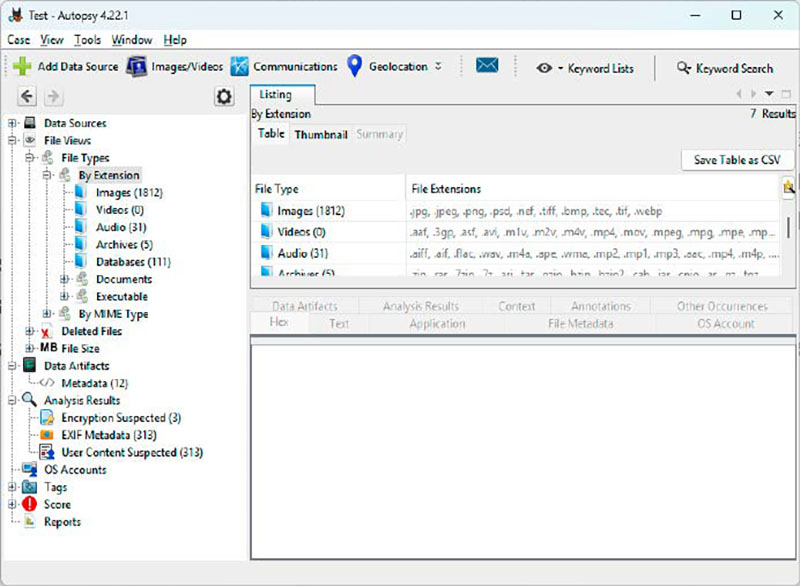Click the Data Artifacts green icon
800x586 pixels.
click(30, 365)
